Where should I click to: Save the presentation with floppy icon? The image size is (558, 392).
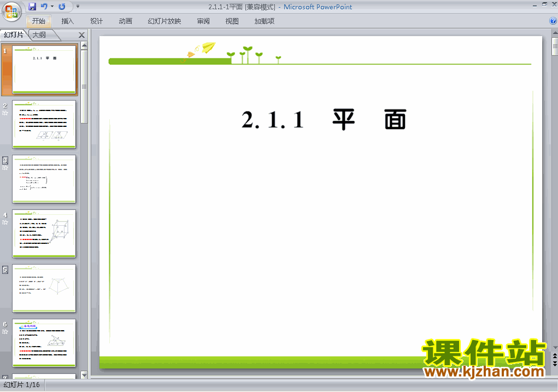[32, 7]
